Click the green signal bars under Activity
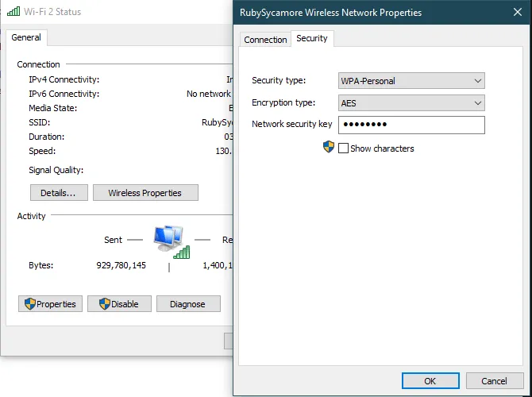Screen dimensions: 532x397 click(182, 252)
